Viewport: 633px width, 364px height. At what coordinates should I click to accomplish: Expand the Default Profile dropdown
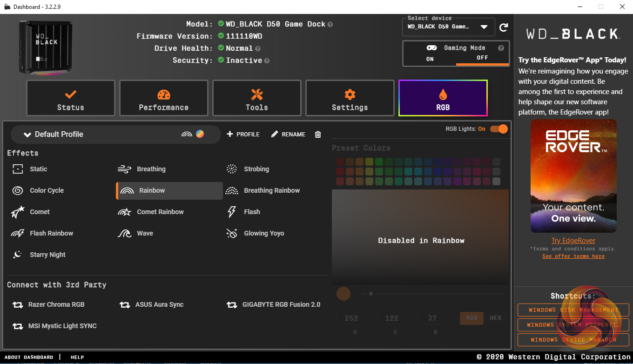pyautogui.click(x=27, y=135)
